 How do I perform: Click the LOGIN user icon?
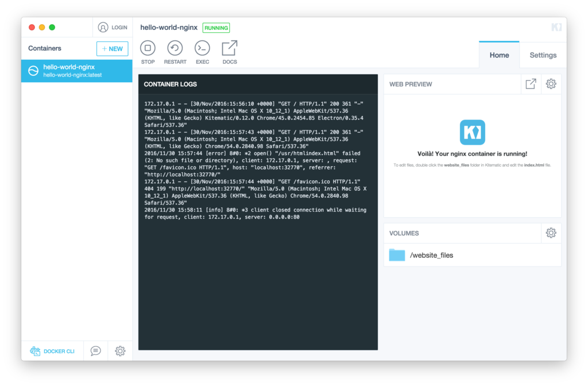click(x=103, y=28)
